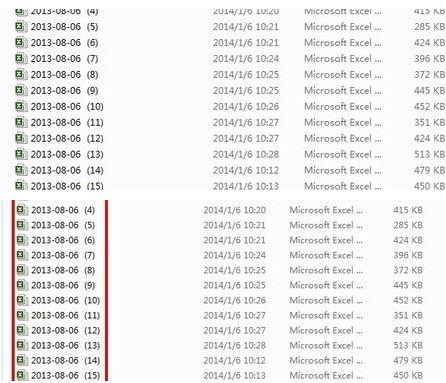Click size 445 KB in upper list
The image size is (446, 383).
tap(429, 91)
